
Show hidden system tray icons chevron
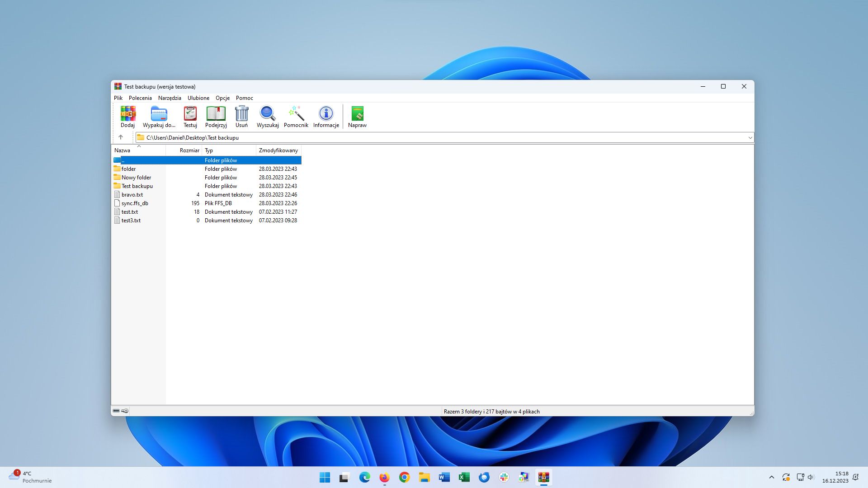point(771,477)
